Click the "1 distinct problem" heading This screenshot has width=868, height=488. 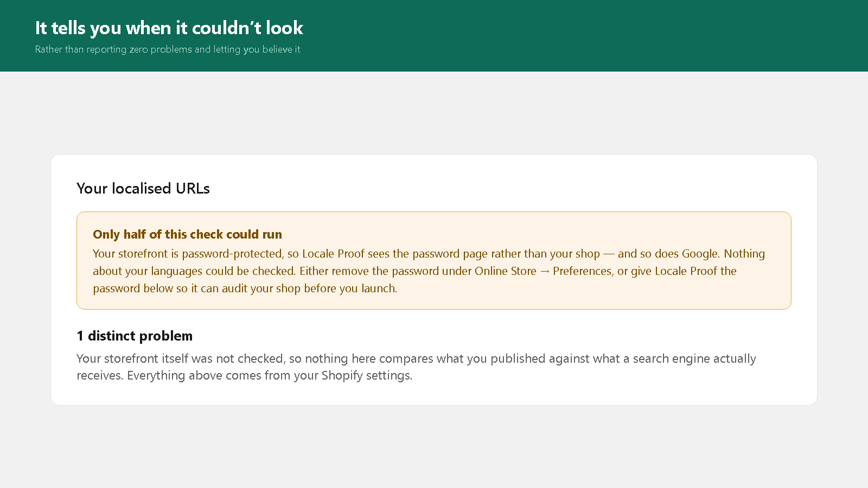pos(135,336)
